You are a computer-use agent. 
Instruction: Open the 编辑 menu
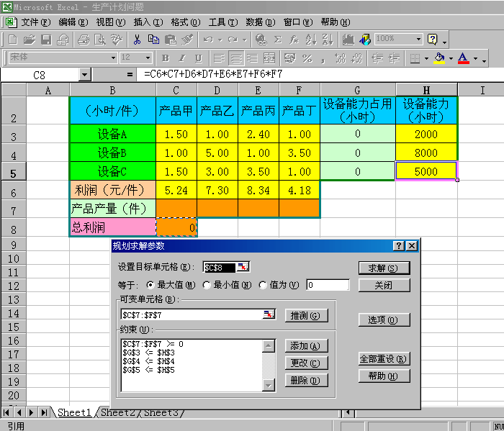tap(73, 22)
